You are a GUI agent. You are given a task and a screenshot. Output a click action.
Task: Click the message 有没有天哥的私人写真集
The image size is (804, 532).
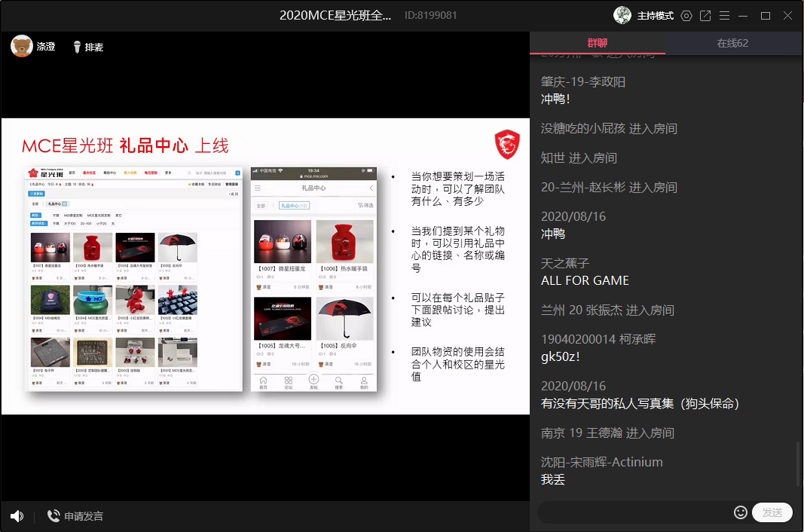coord(640,404)
